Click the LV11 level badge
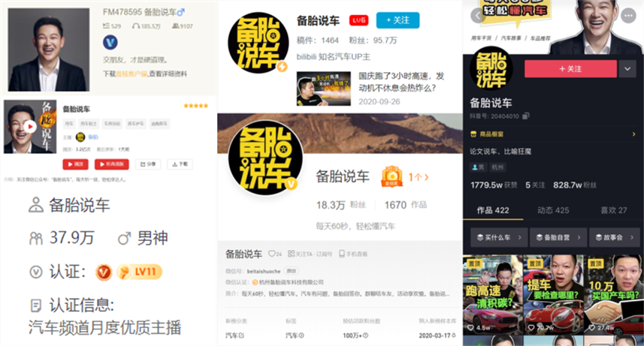644x346 pixels. click(x=139, y=272)
